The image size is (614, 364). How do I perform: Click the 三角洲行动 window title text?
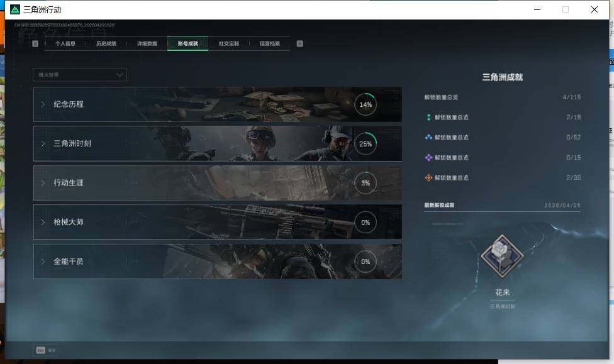pyautogui.click(x=42, y=9)
